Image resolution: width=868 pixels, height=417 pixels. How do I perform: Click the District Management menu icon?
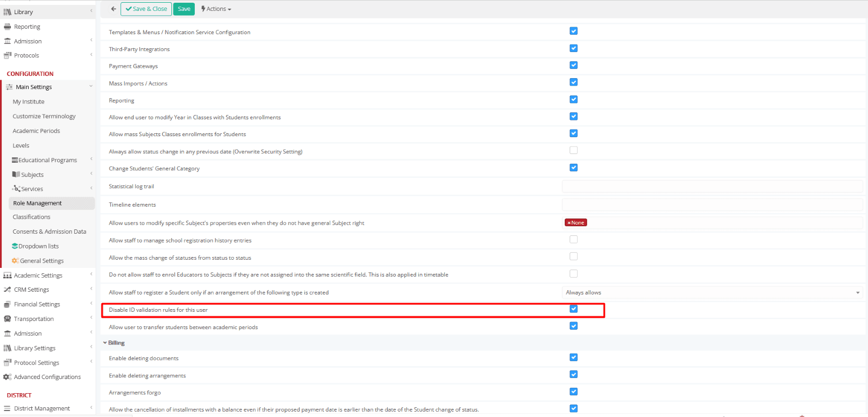tap(7, 408)
